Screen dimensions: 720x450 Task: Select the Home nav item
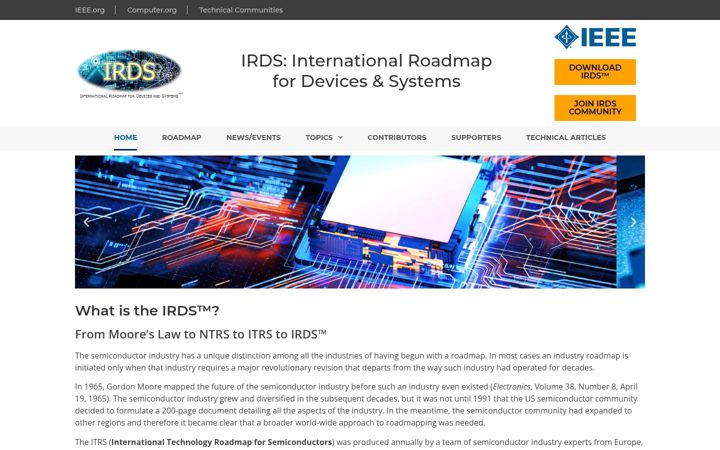tap(125, 137)
